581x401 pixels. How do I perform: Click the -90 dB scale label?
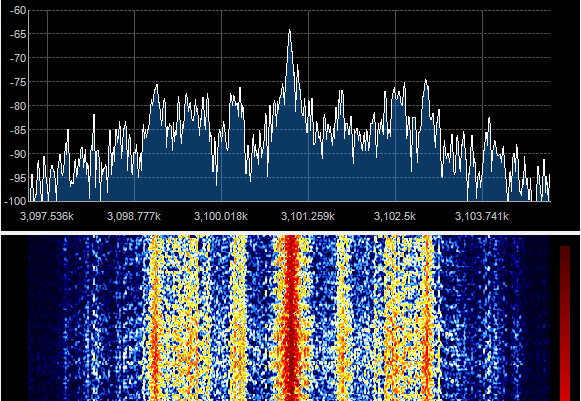point(18,154)
